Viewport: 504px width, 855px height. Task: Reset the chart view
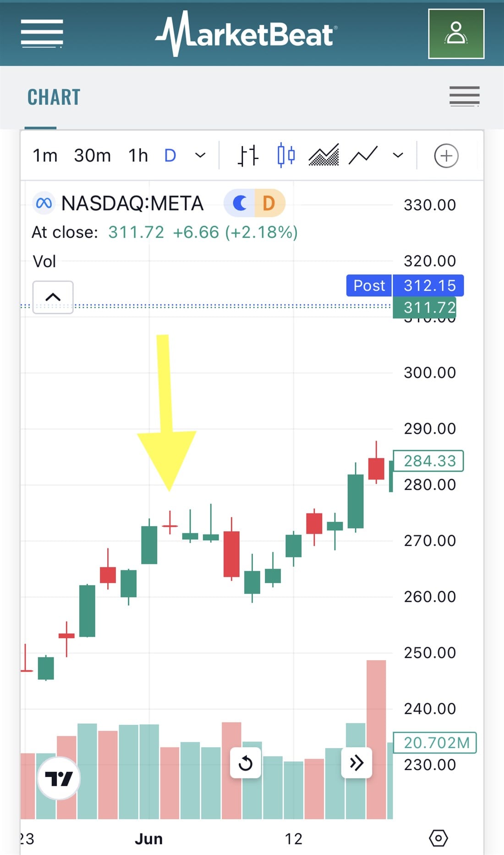pyautogui.click(x=246, y=763)
